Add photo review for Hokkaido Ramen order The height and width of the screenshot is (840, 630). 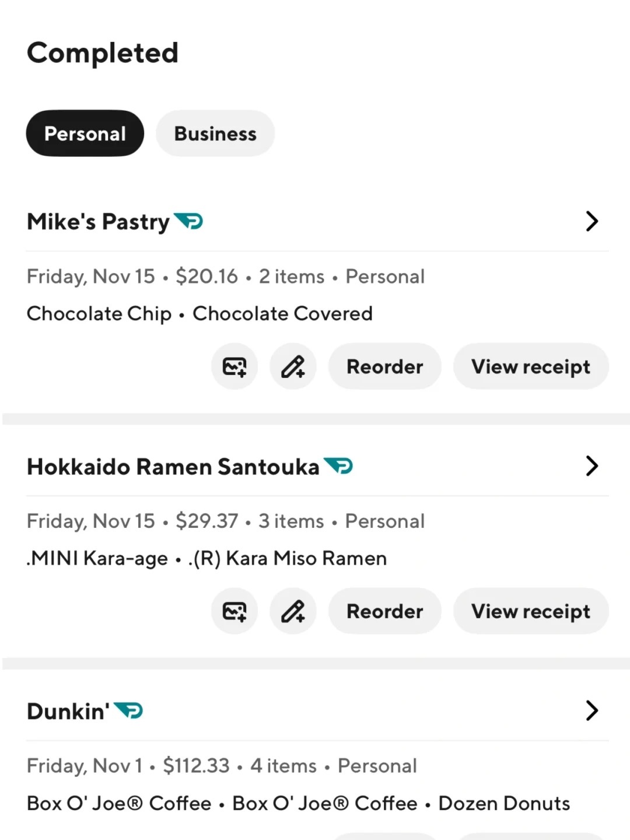235,611
